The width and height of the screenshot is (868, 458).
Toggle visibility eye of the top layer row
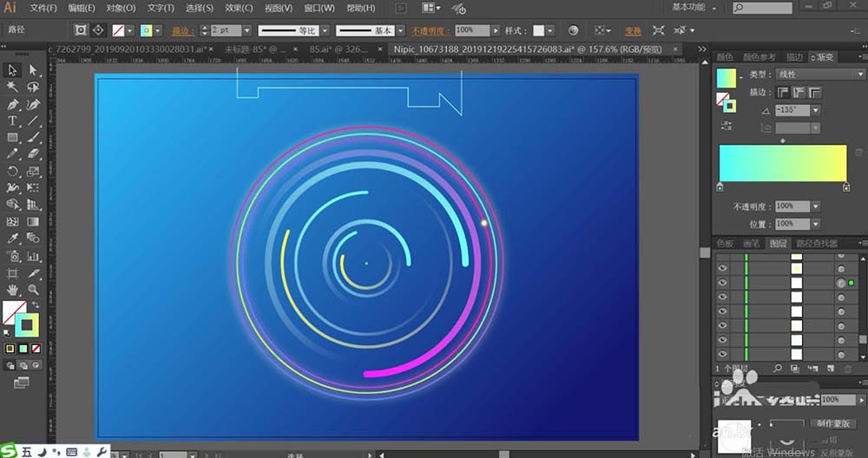(722, 268)
